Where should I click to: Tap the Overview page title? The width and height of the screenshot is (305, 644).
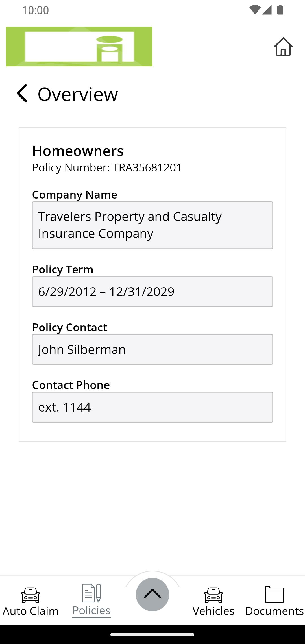78,94
